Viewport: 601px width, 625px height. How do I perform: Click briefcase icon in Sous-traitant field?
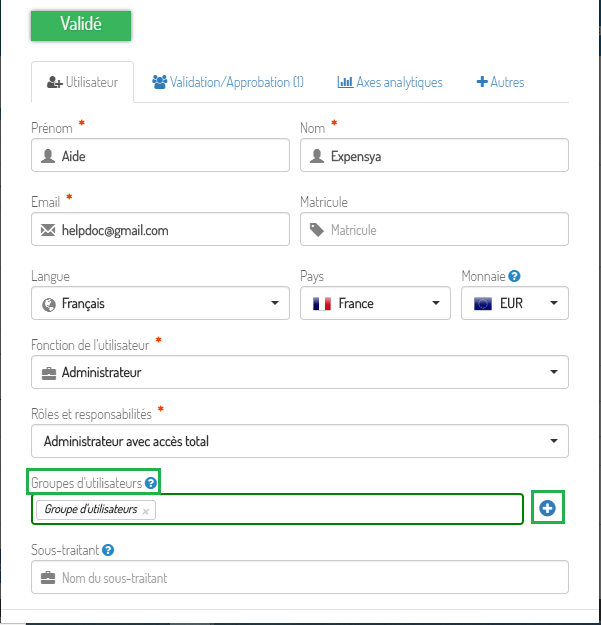click(48, 578)
